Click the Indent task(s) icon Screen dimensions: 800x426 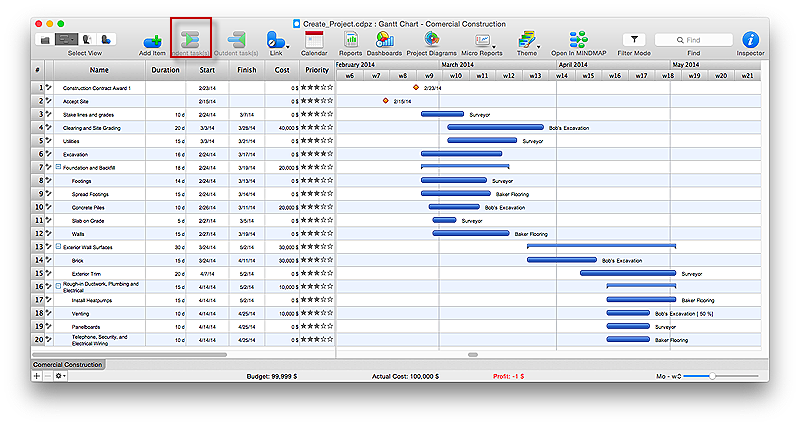click(190, 39)
